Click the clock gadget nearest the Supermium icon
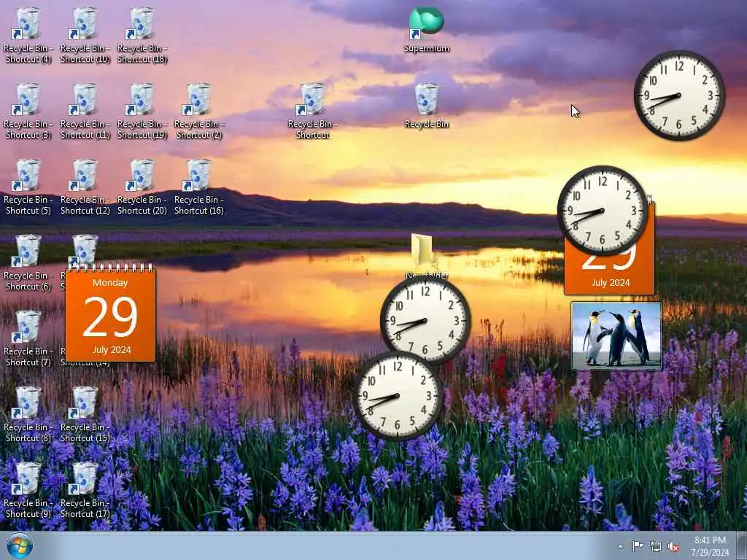 point(679,96)
